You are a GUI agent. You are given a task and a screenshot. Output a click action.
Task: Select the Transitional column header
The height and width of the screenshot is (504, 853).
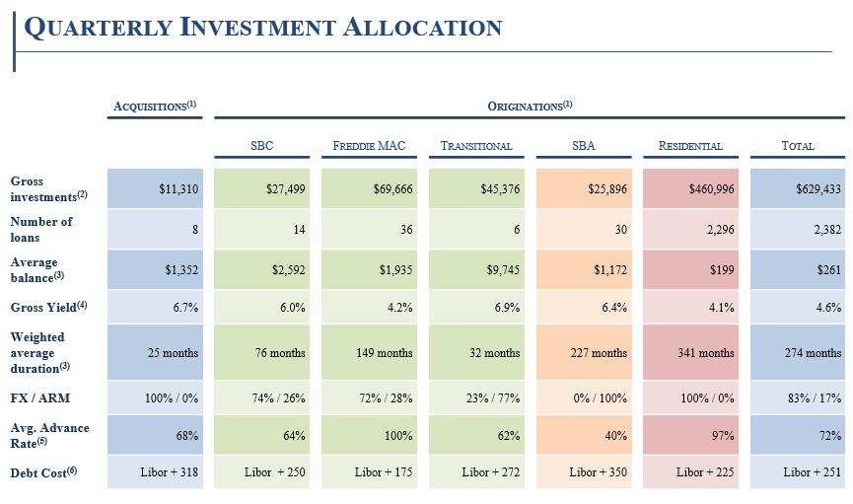coord(476,146)
